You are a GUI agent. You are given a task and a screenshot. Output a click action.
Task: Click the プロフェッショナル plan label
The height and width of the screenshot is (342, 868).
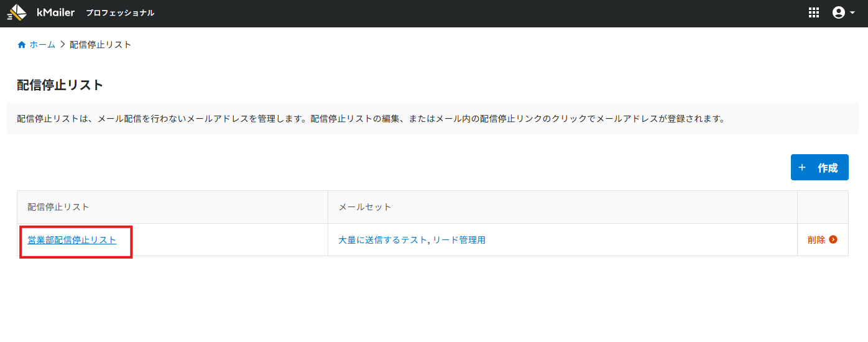(x=120, y=13)
